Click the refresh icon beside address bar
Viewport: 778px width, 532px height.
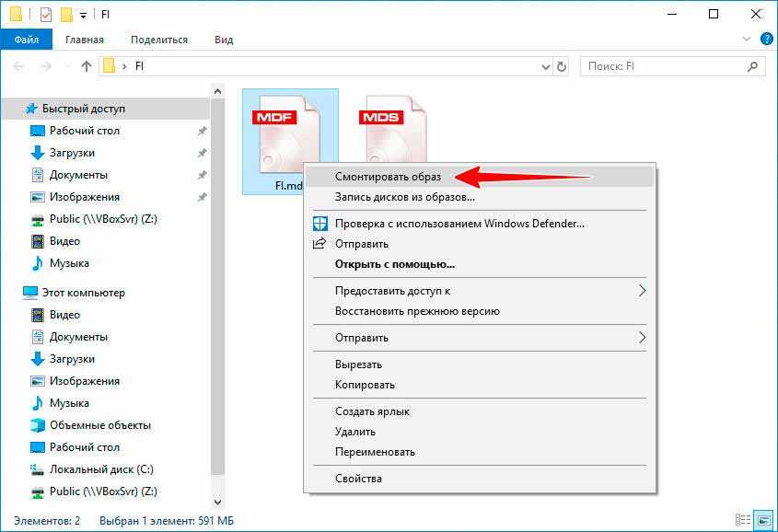tap(562, 66)
